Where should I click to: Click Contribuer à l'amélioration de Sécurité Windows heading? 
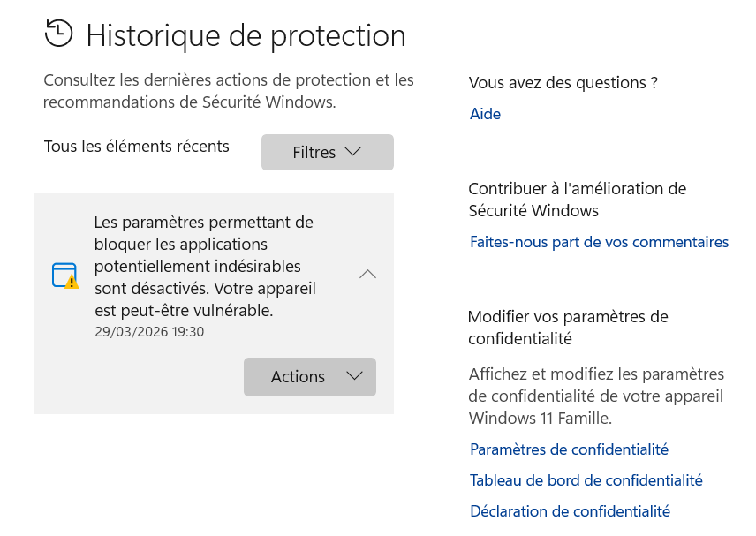pyautogui.click(x=577, y=200)
